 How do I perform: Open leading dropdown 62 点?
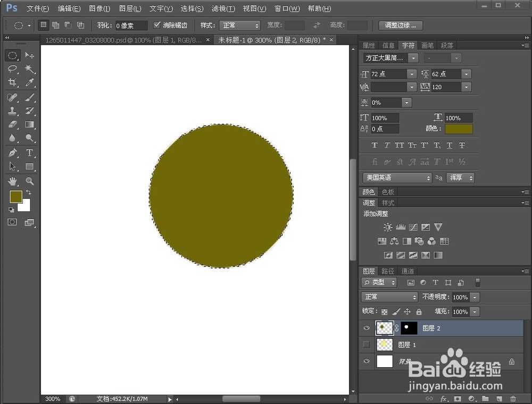[467, 74]
